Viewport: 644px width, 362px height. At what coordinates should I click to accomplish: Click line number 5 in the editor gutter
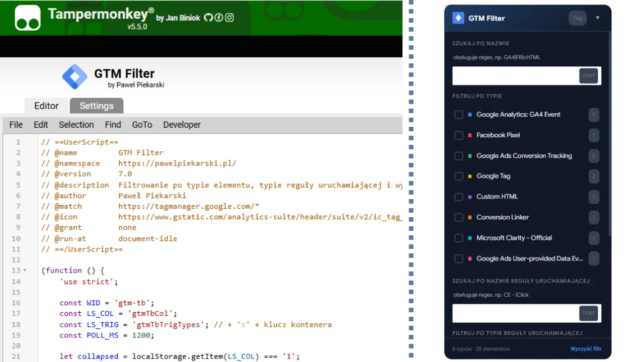pyautogui.click(x=18, y=185)
